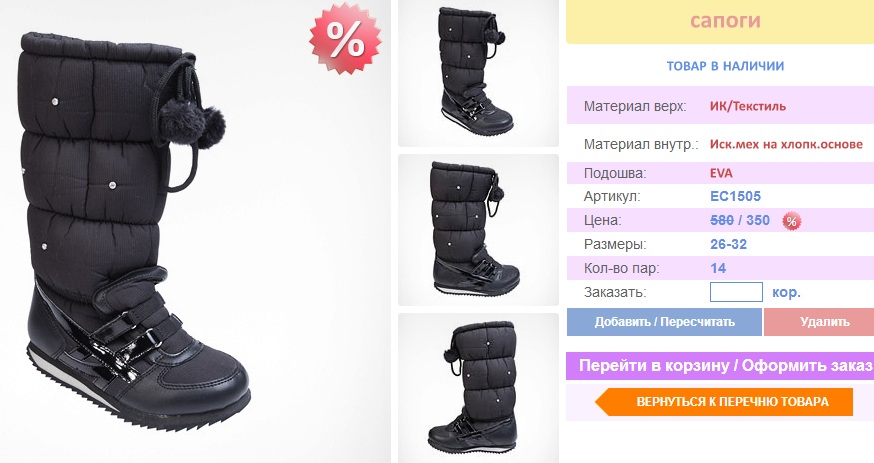
Task: Open the bottom boot thumbnail image
Action: 478,388
